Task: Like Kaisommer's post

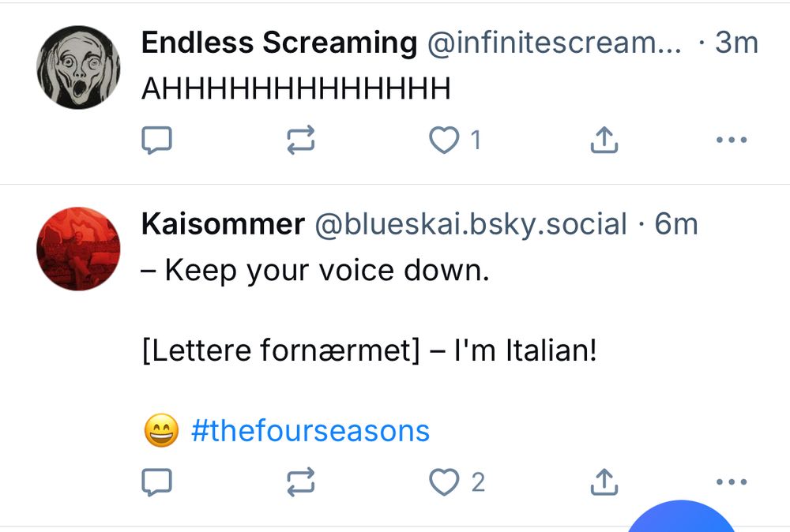Action: click(445, 481)
